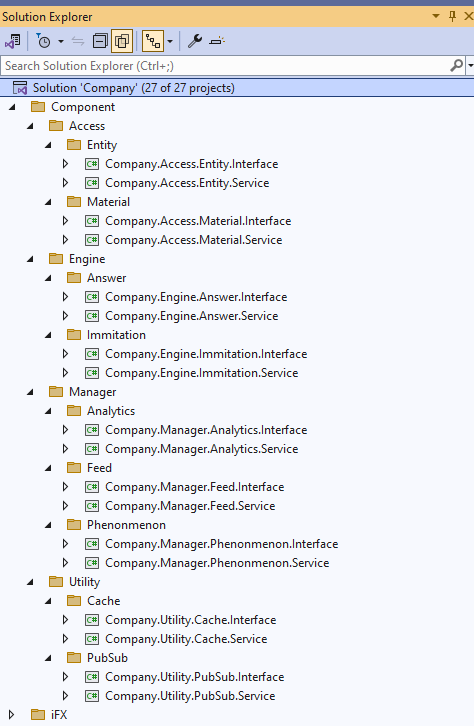The width and height of the screenshot is (474, 726).
Task: Pin the Solution Explorer with auto-hide icon
Action: 453,17
